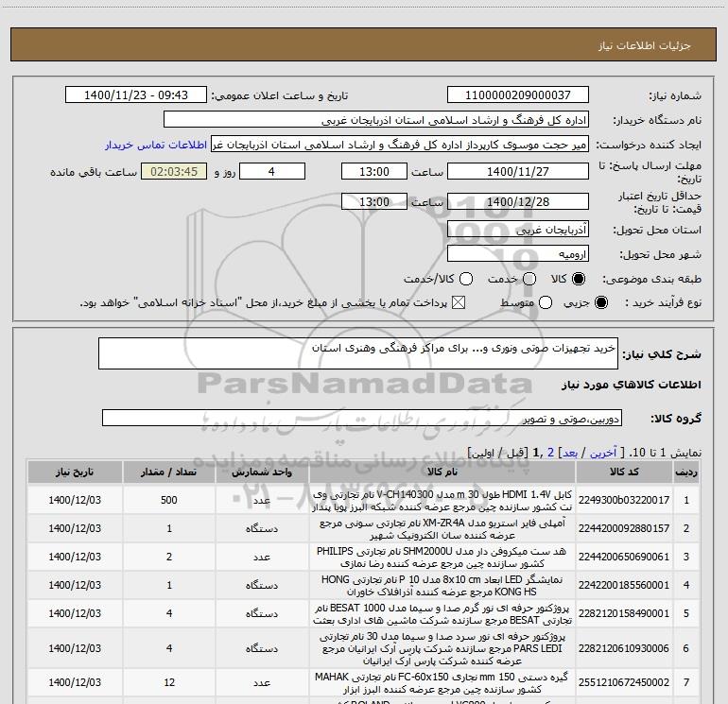Click the delivery province field آذربایجان غربی
Viewport: 728px width, 704px height.
[518, 229]
